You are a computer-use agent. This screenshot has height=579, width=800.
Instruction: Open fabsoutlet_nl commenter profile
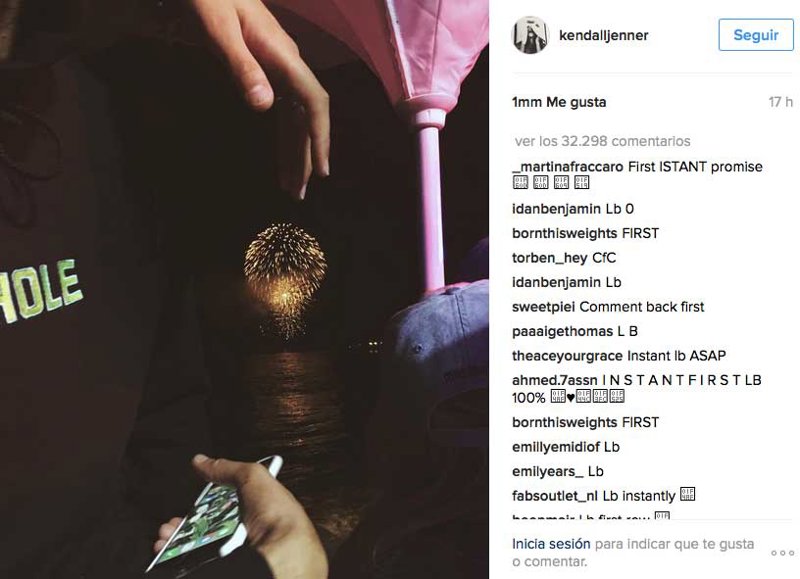(x=555, y=496)
